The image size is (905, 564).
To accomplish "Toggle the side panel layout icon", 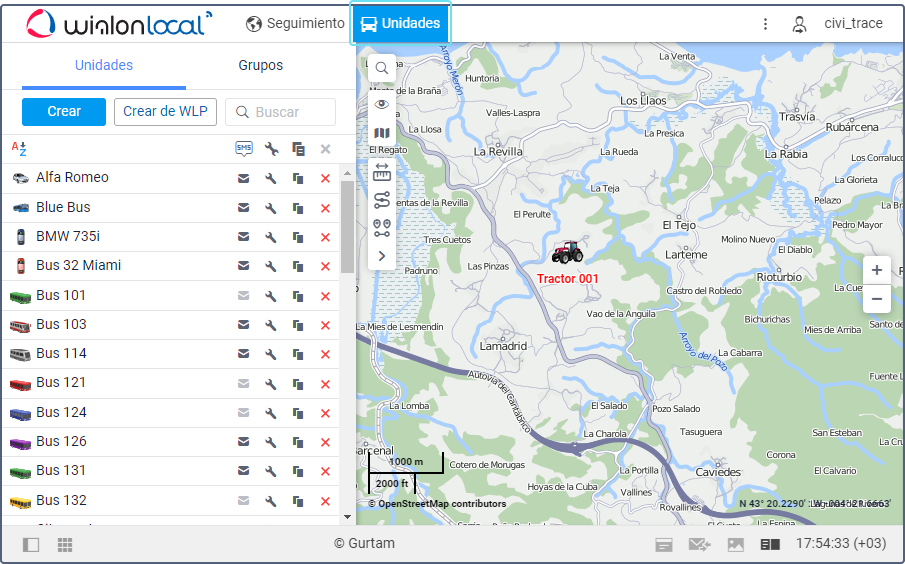I will (31, 544).
